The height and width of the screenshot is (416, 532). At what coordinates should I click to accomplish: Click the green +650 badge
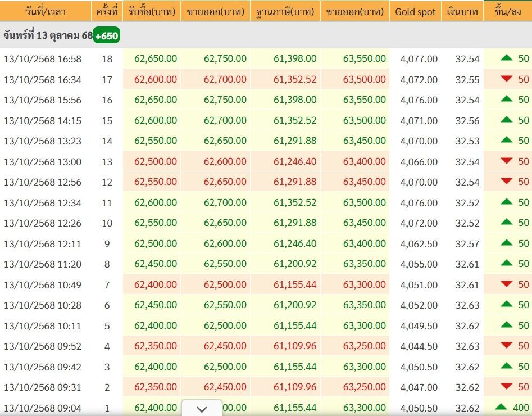[x=107, y=35]
